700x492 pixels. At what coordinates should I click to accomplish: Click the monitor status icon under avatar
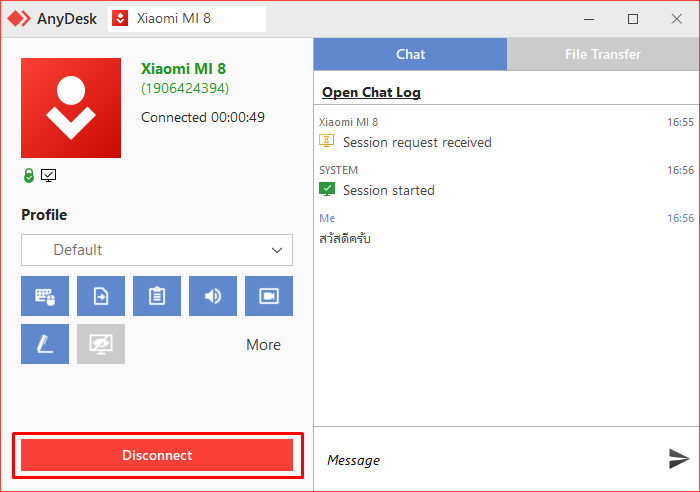click(x=49, y=175)
